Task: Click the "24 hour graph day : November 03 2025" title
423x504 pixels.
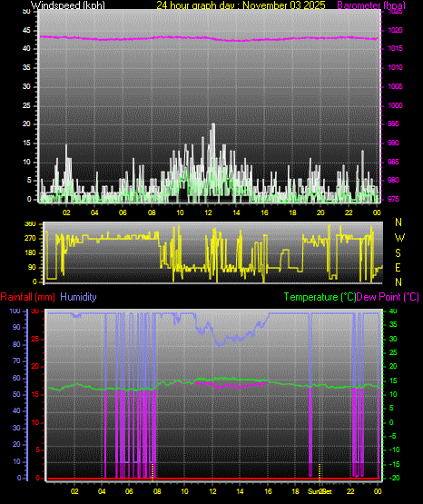Action: 241,5
